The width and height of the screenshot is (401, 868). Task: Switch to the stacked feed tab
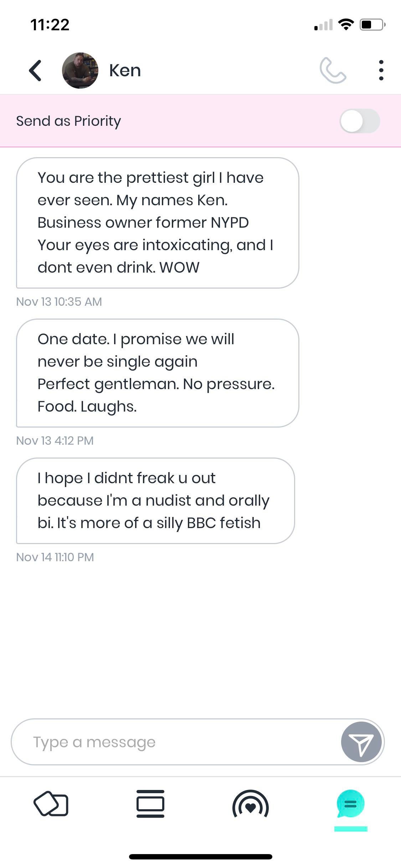tap(150, 804)
